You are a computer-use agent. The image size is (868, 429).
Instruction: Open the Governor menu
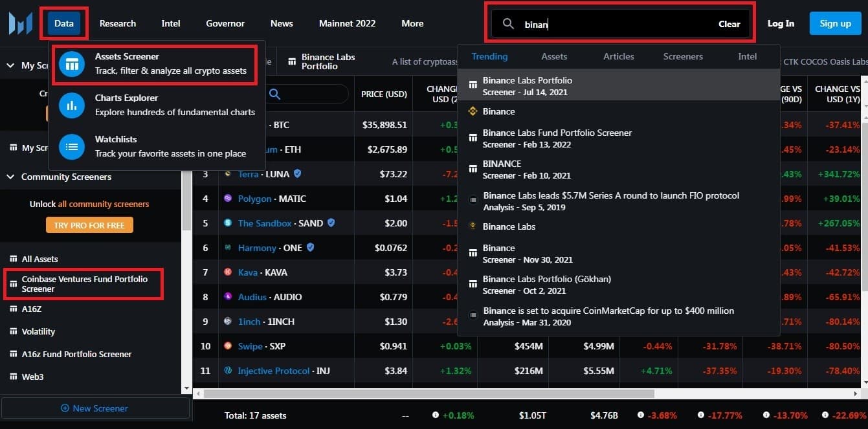point(225,23)
